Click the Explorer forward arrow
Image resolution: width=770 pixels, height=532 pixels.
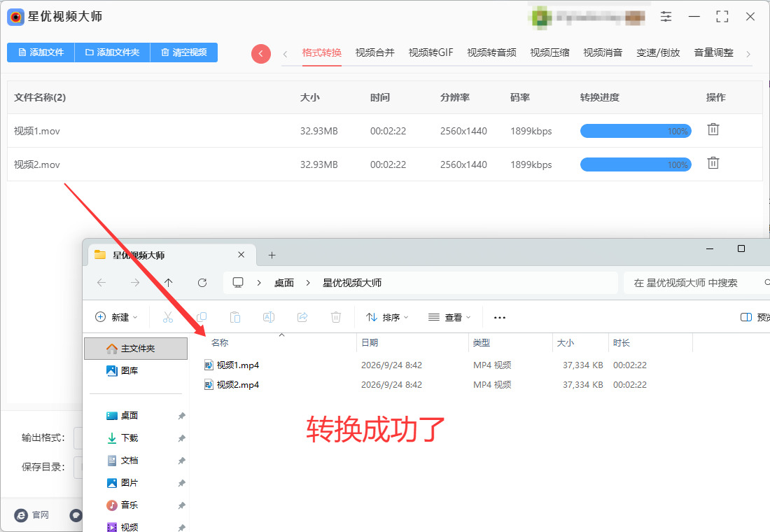135,283
